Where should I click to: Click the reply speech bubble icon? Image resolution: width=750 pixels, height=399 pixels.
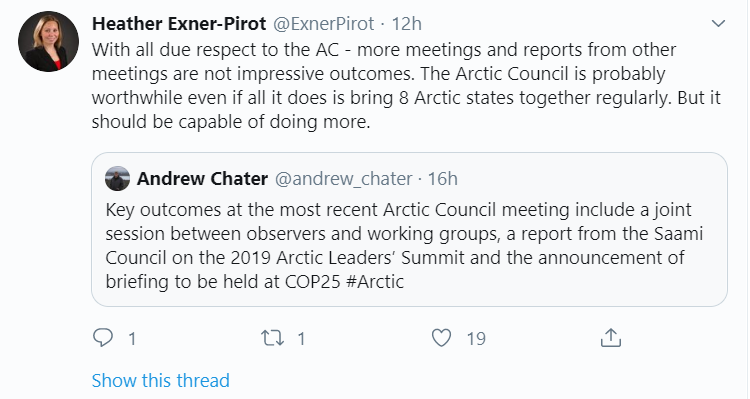click(103, 338)
